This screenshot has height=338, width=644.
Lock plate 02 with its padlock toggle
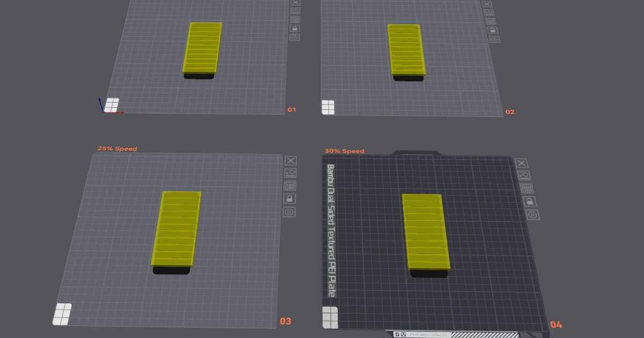493,30
